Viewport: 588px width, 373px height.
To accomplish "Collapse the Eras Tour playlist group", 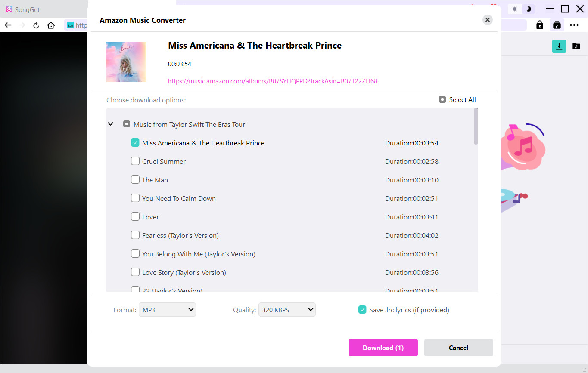I will click(x=111, y=124).
